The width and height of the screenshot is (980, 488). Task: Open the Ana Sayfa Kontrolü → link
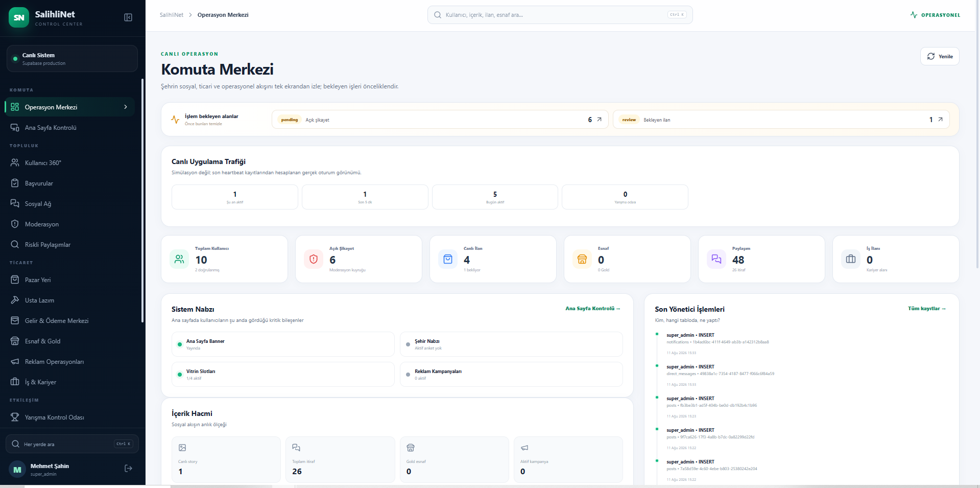coord(592,309)
